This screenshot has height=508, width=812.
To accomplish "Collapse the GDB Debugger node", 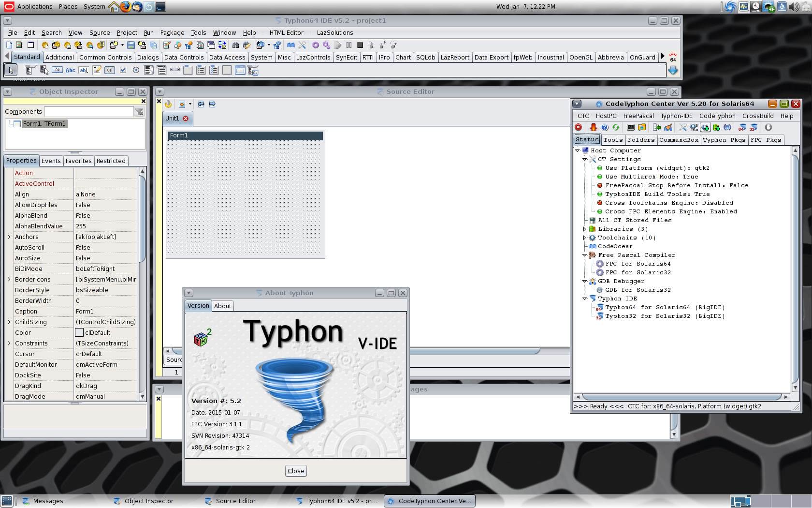I will click(x=584, y=281).
